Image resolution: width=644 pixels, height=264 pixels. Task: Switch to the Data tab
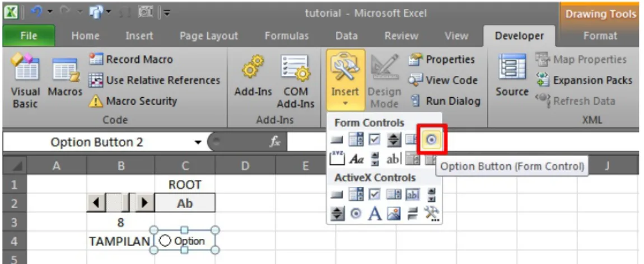pos(346,36)
